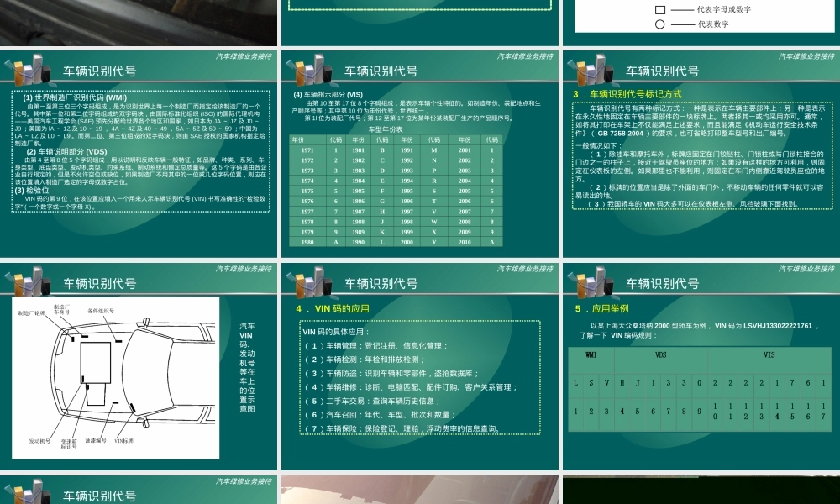Click the 1990 cell in the year table
Image resolution: width=840 pixels, height=504 pixels.
(359, 242)
